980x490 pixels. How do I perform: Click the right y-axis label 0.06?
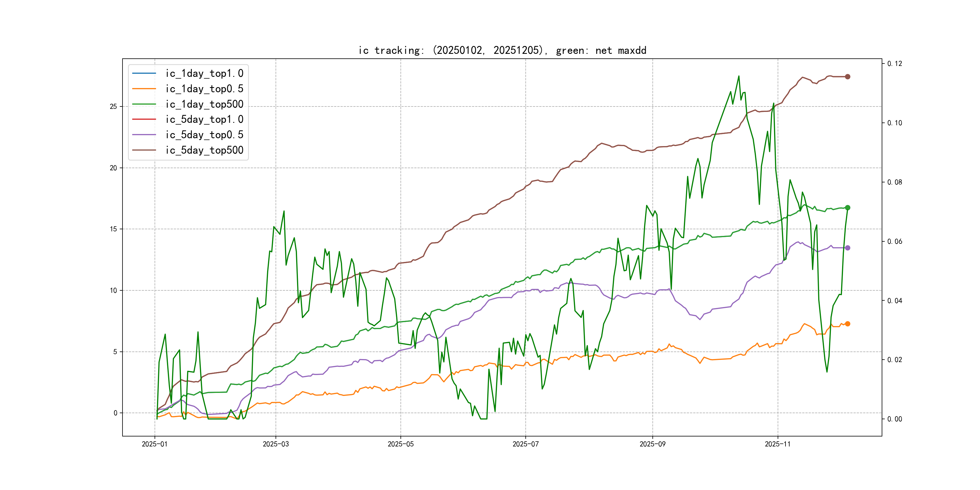pyautogui.click(x=894, y=241)
